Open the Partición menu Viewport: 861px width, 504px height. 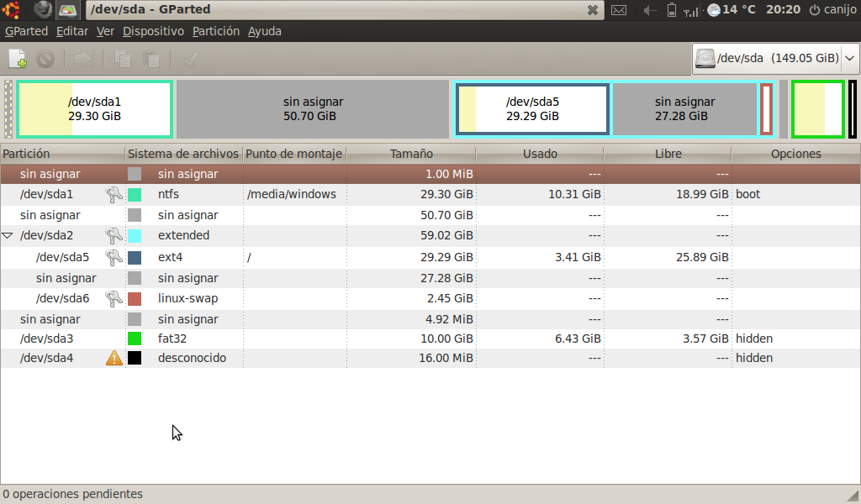[x=216, y=31]
